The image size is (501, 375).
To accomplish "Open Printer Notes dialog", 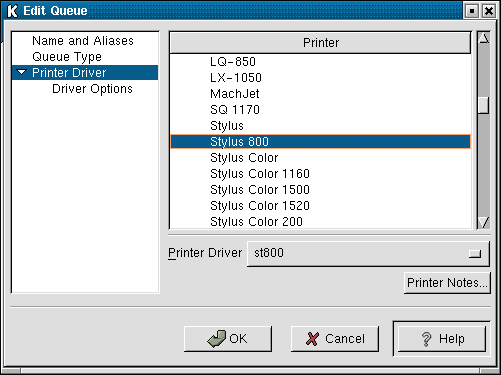I will 447,283.
